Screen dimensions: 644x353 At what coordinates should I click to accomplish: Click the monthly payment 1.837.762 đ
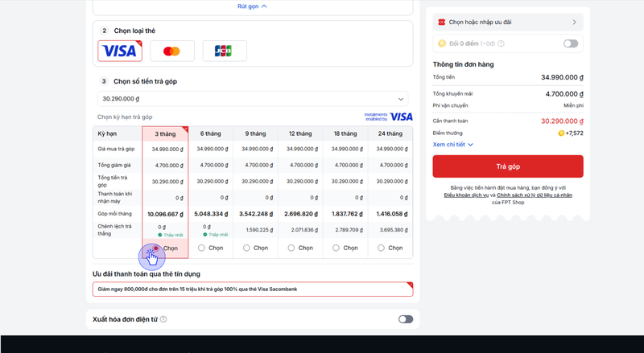[346, 214]
